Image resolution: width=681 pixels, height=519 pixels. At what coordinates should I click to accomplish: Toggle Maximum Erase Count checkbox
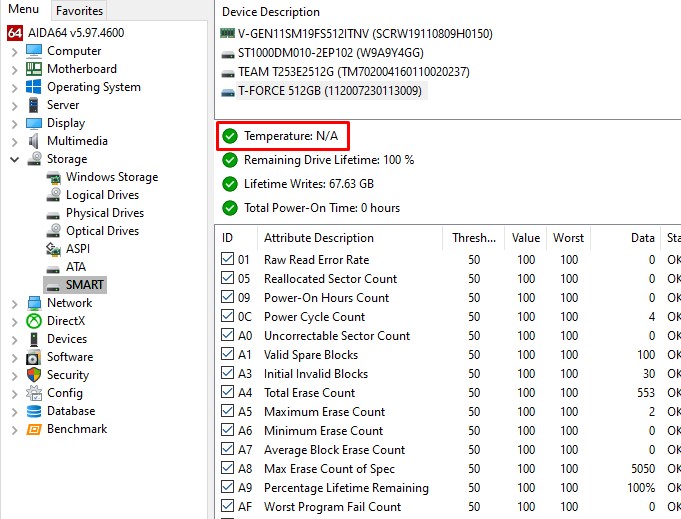[x=228, y=411]
